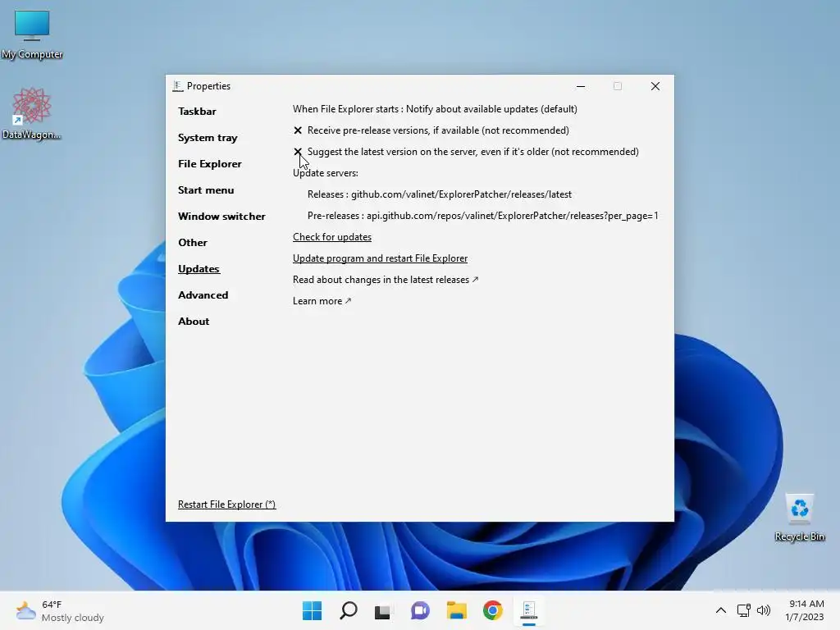The height and width of the screenshot is (630, 840).
Task: Open the weather widget on taskbar
Action: tap(60, 610)
